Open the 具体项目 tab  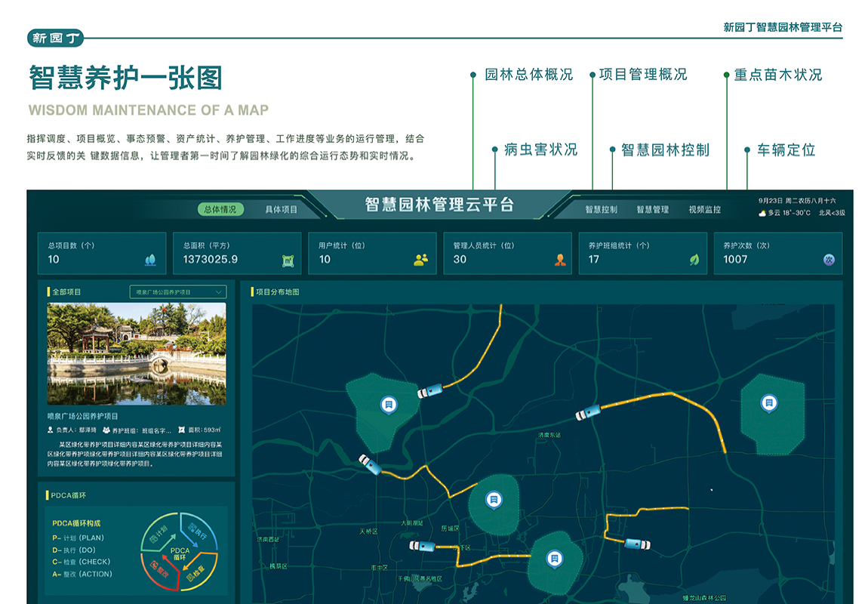281,209
